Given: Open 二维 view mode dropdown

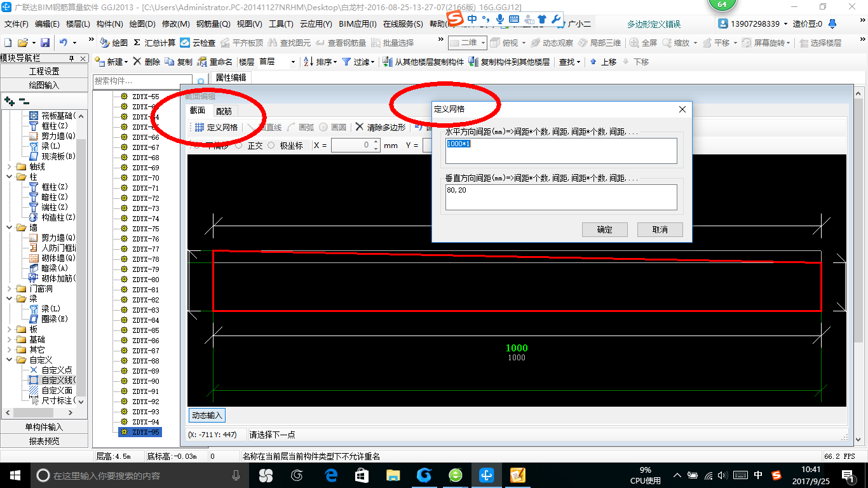Looking at the screenshot, I should click(468, 43).
